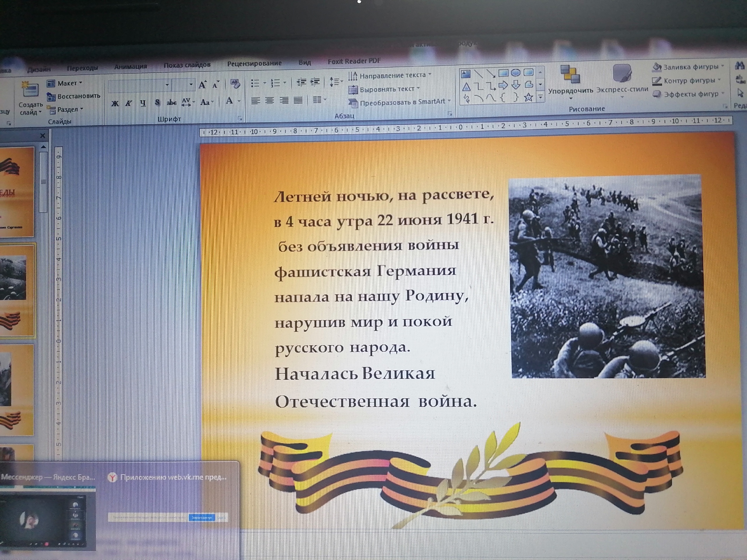Choose the Rectangle shape
Screen dimensions: 747x560
[x=503, y=73]
